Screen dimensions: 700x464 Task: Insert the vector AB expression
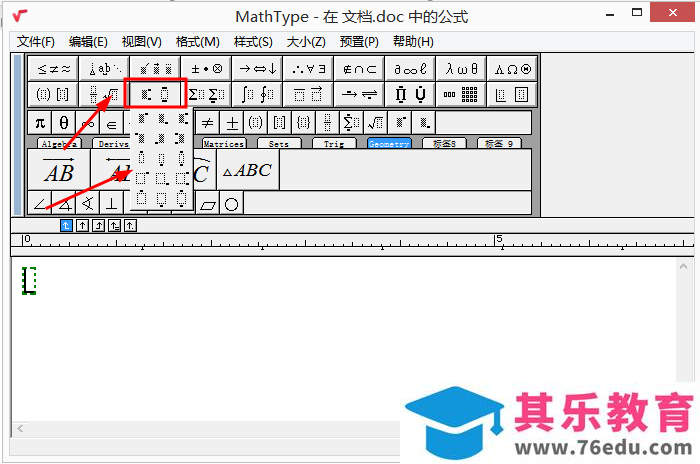coord(59,169)
